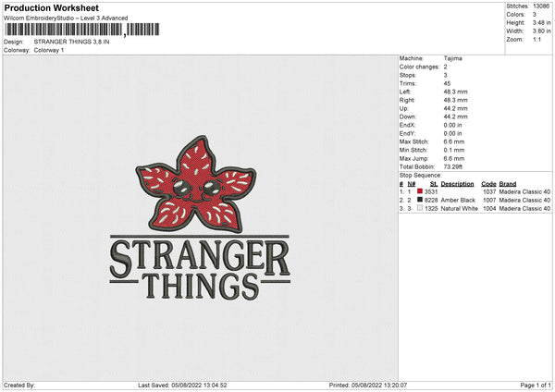Click the Min Stitch value 0.1 mm

[x=454, y=150]
